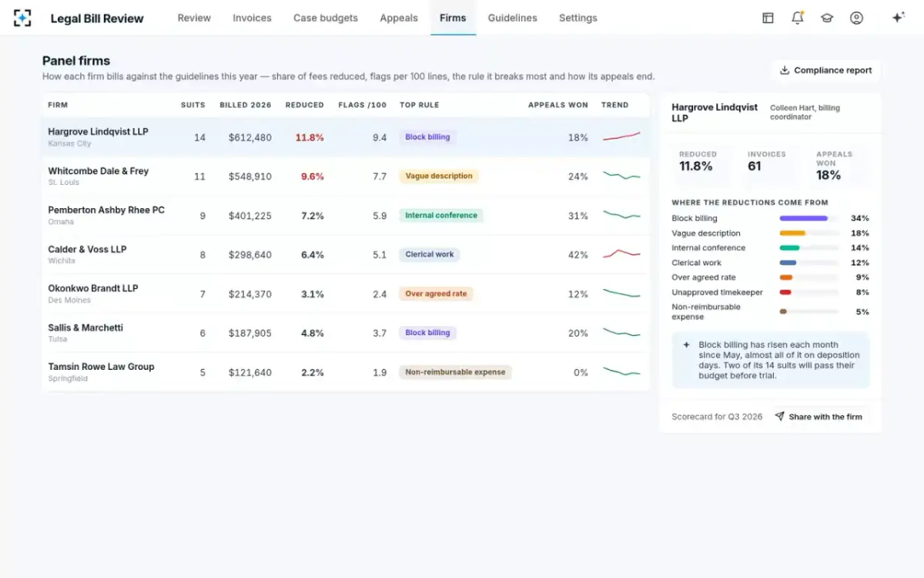924x578 pixels.
Task: Launch the sparkle AI assistant icon
Action: pyautogui.click(x=898, y=18)
